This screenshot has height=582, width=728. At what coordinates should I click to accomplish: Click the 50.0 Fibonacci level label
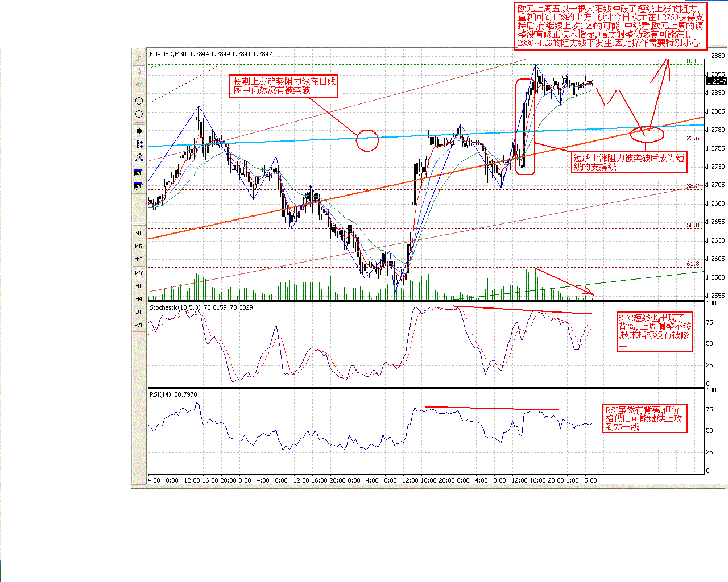click(x=693, y=226)
